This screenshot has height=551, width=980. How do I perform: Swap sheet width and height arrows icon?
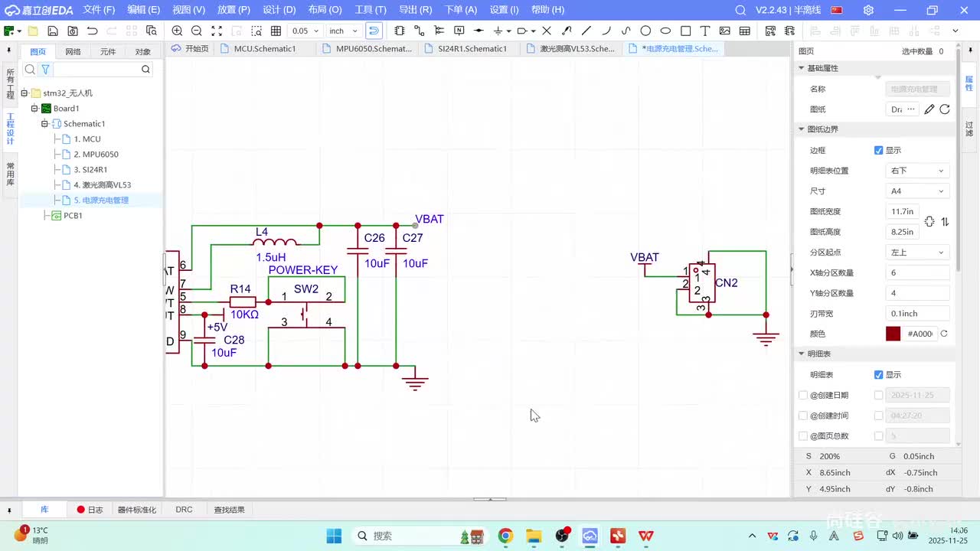point(945,221)
